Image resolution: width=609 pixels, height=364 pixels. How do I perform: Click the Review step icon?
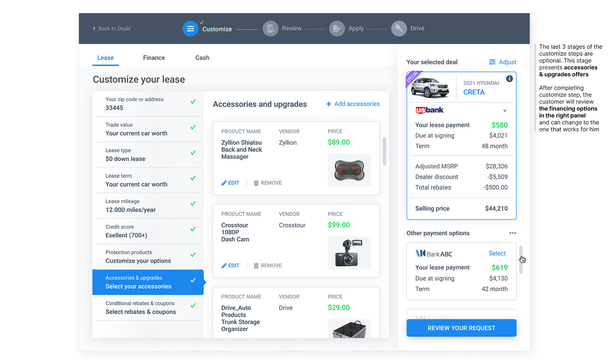(270, 29)
